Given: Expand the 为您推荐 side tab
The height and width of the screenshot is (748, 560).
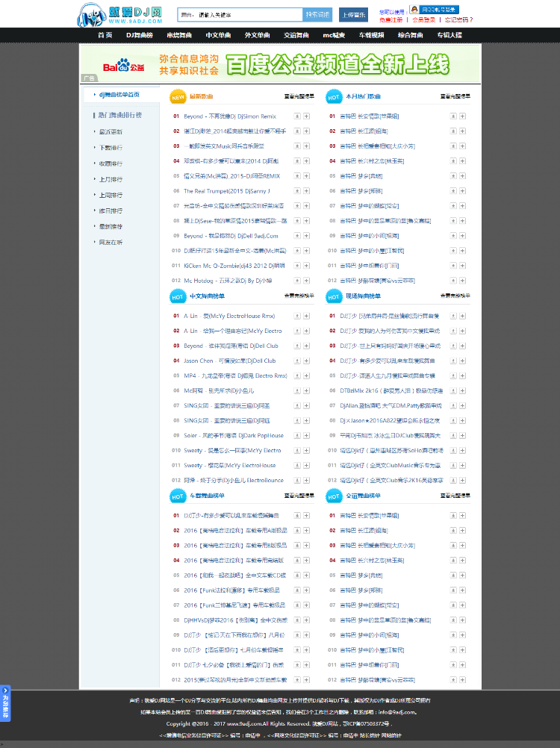Looking at the screenshot, I should (5, 703).
